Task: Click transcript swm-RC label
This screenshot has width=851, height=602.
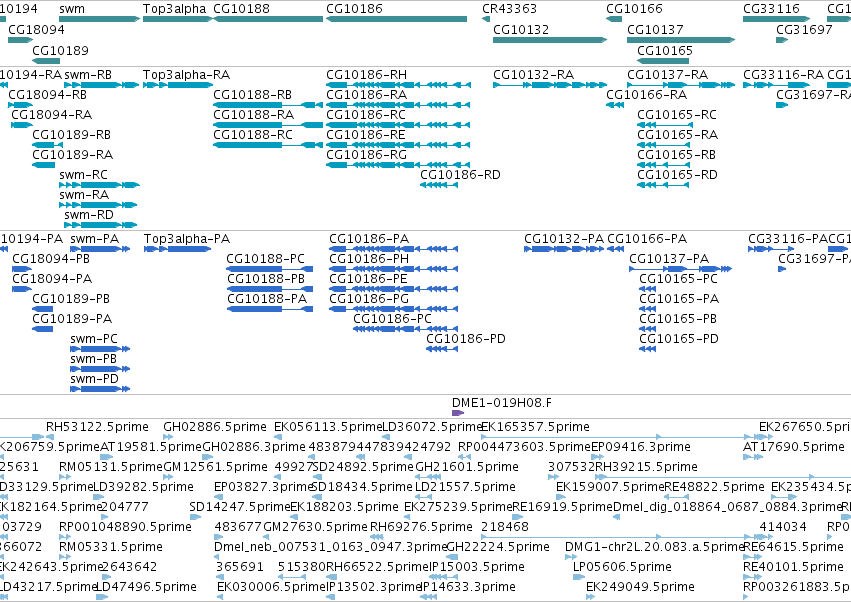Action: [84, 175]
